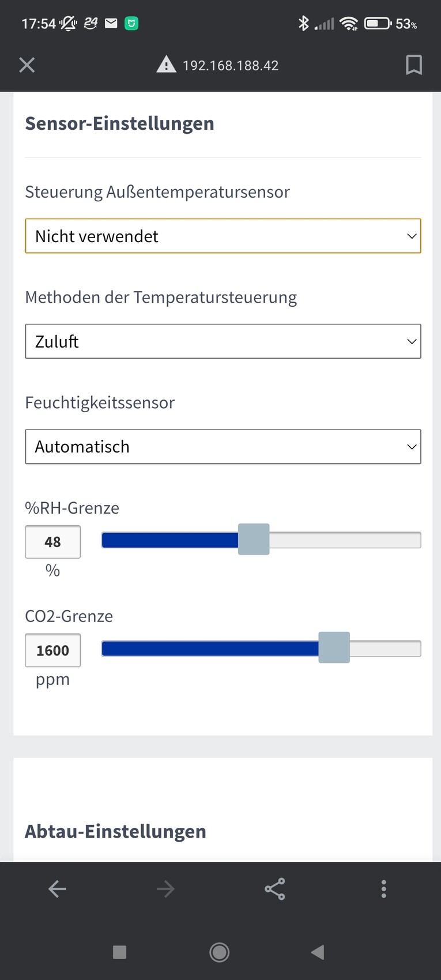Tap the insecure connection warning triangle
Image resolution: width=441 pixels, height=980 pixels.
pyautogui.click(x=166, y=65)
